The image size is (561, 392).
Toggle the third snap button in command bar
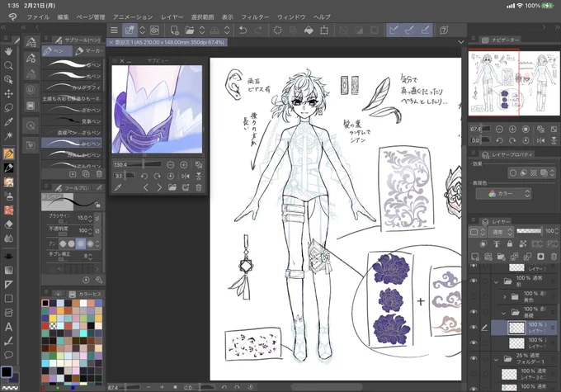[425, 31]
